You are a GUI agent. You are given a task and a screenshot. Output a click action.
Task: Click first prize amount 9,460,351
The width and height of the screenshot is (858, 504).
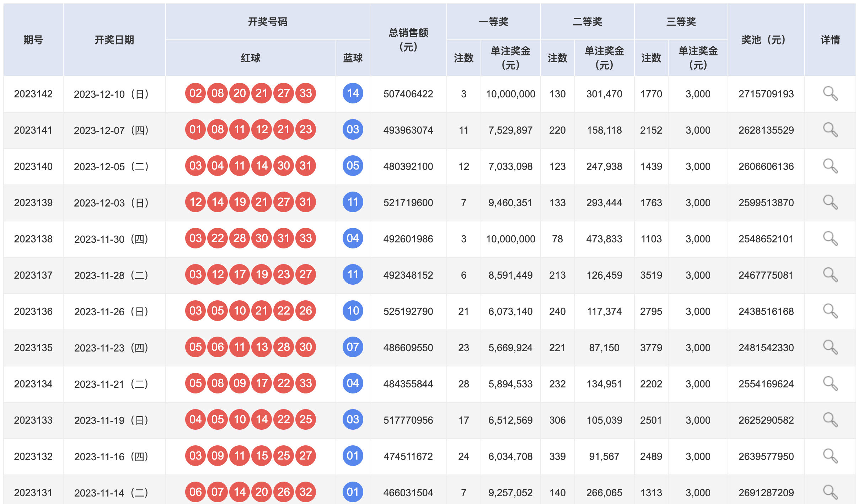tap(510, 203)
